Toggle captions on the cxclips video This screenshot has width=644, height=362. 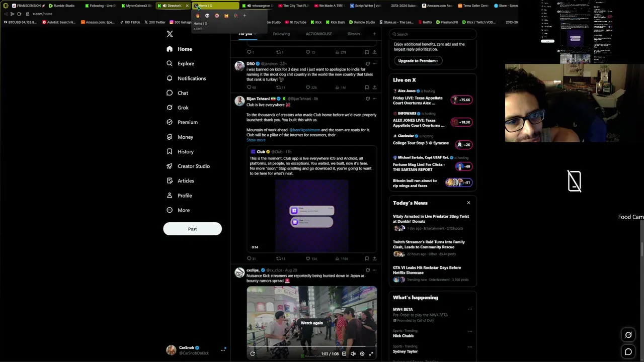[x=344, y=353]
